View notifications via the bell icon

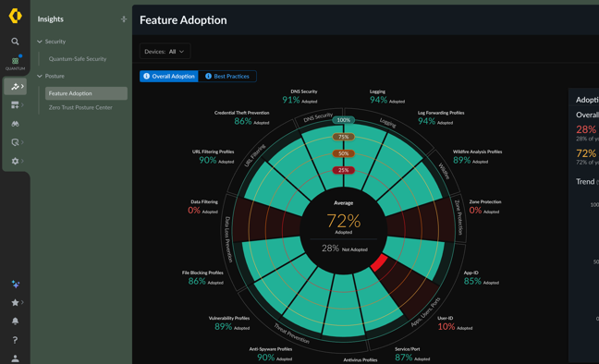click(x=15, y=321)
